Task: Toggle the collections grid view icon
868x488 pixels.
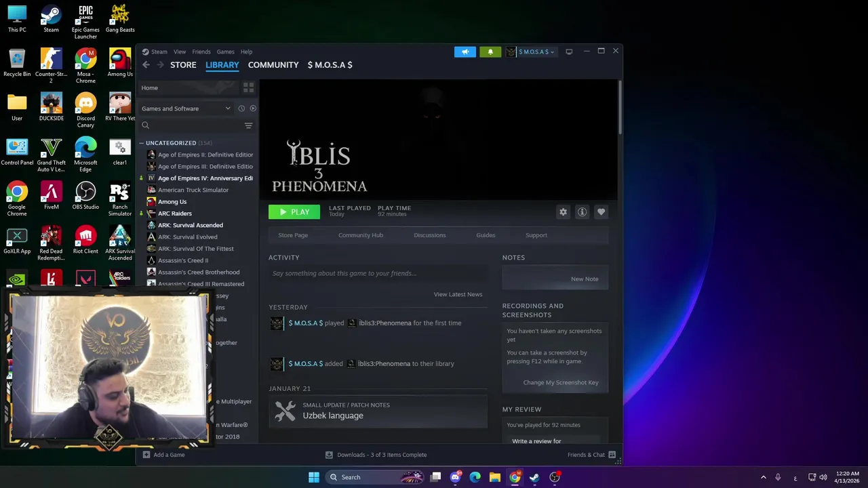Action: coord(248,87)
